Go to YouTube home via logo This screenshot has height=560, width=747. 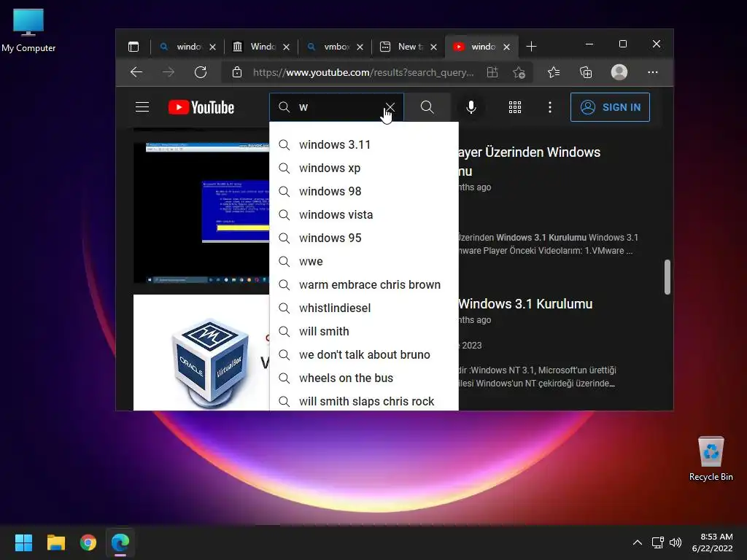201,107
